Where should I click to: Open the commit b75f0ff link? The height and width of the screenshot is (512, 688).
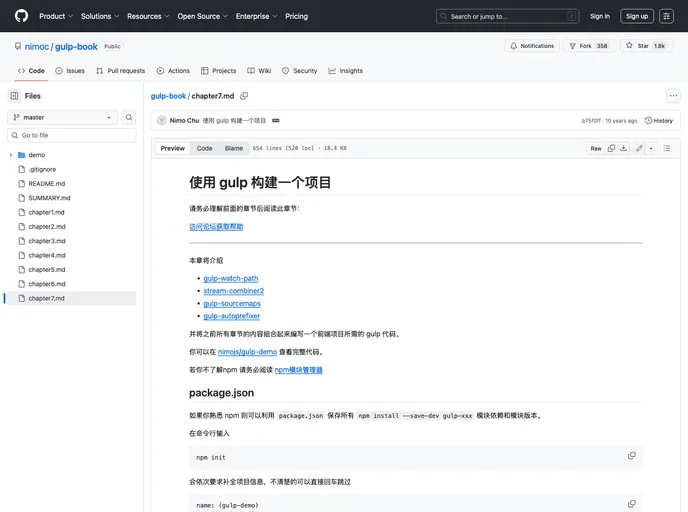[591, 121]
